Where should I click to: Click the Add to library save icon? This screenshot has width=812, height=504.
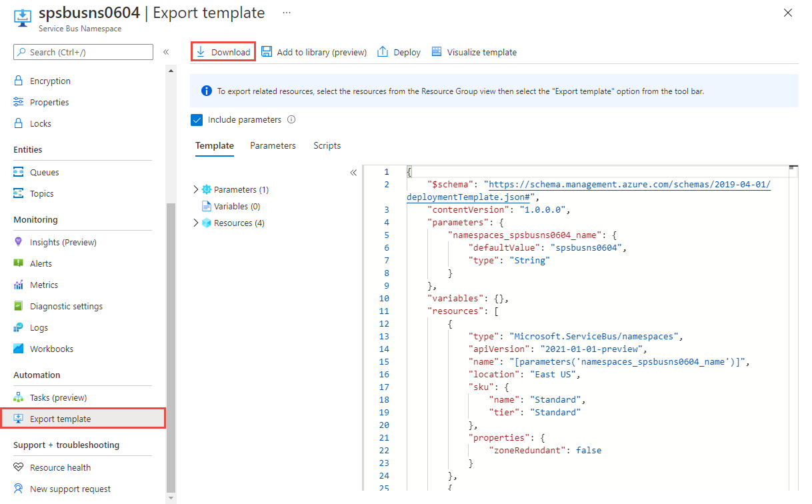[267, 52]
